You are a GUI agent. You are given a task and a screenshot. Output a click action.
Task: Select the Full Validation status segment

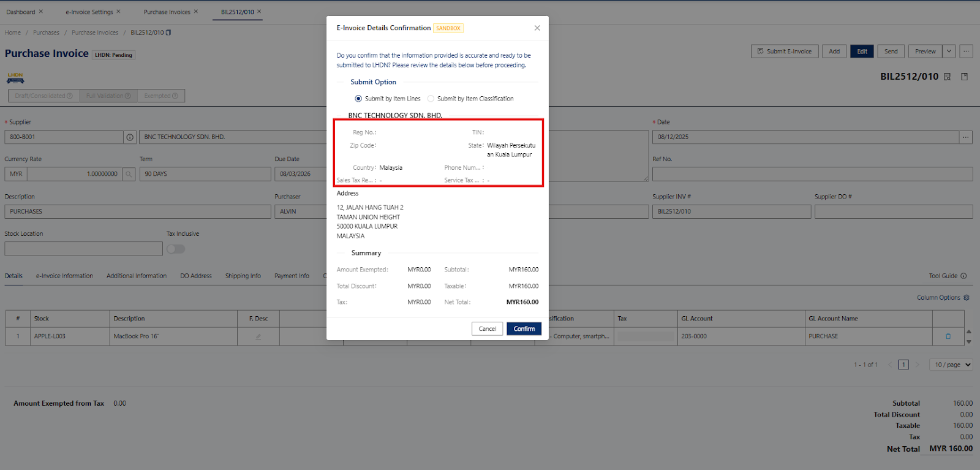(108, 96)
